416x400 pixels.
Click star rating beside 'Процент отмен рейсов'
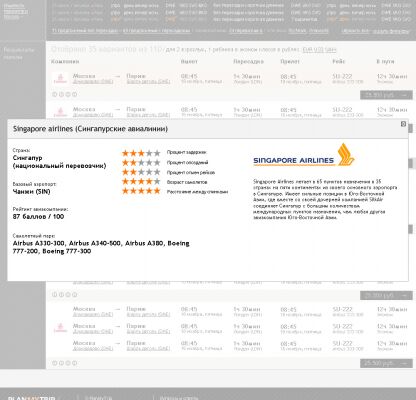pos(141,172)
